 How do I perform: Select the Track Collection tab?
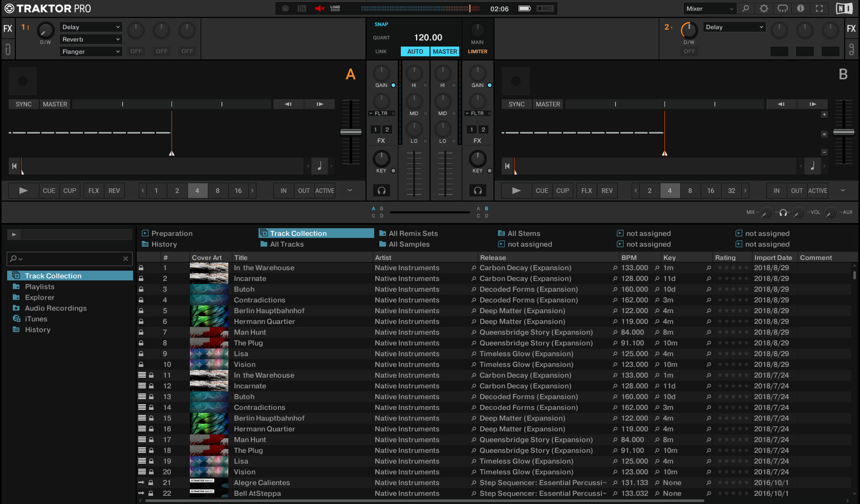point(298,233)
